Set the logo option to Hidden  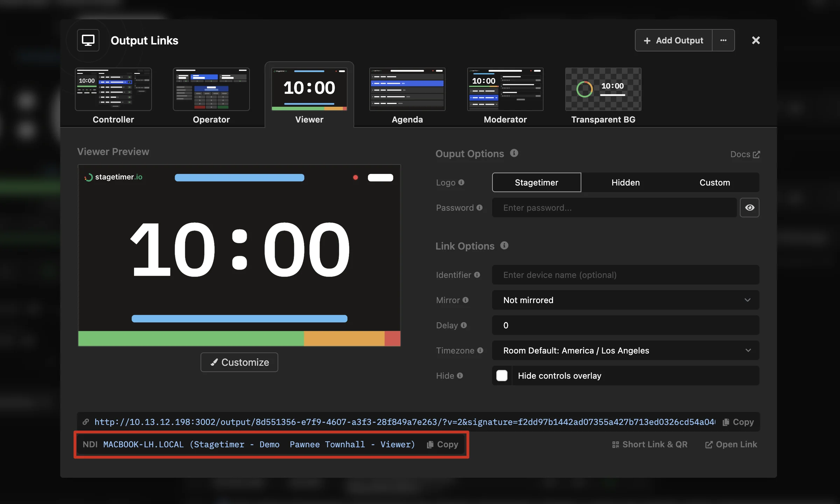coord(625,182)
